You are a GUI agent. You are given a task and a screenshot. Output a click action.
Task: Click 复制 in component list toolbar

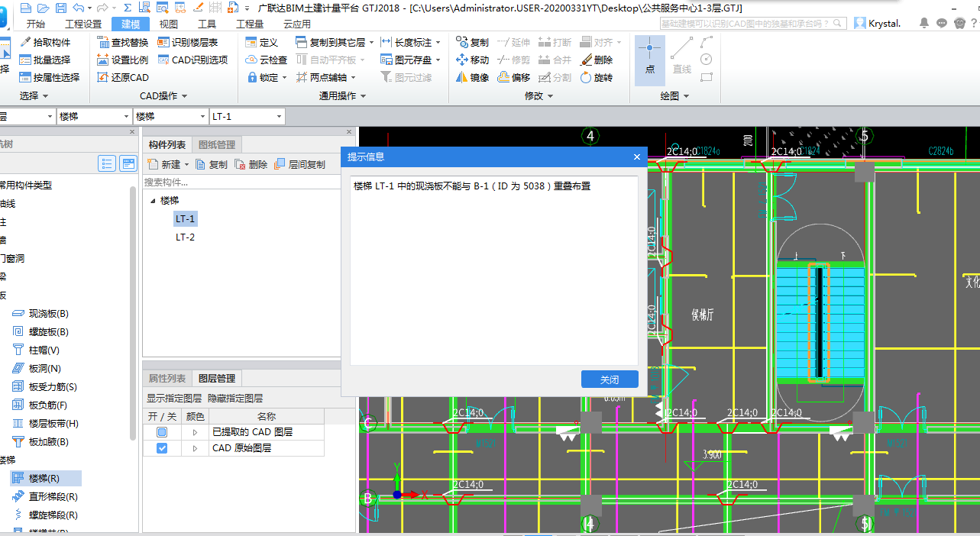(x=212, y=164)
